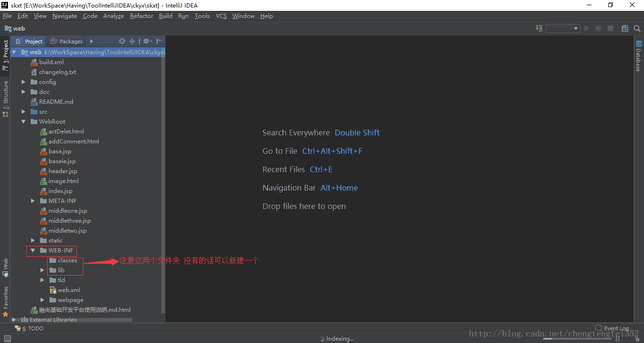Select build.xml file icon
This screenshot has width=644, height=343.
click(34, 62)
